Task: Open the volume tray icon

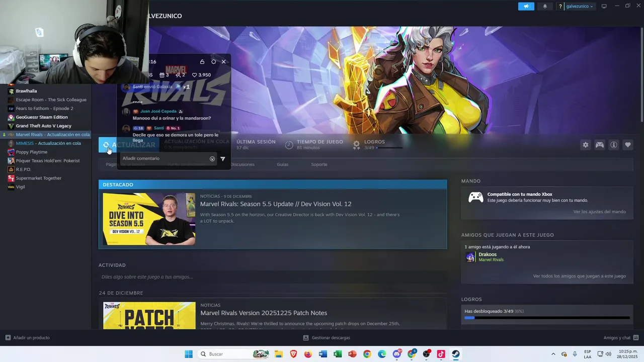Action: tap(609, 354)
